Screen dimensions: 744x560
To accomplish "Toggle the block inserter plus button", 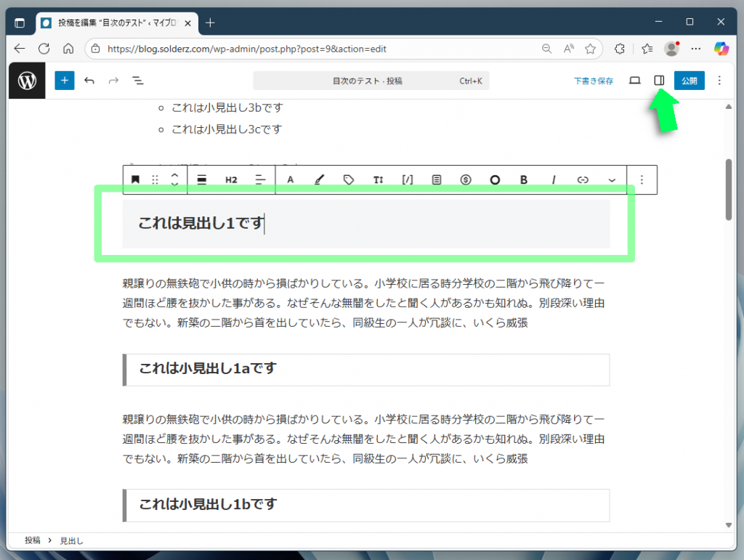I will point(65,81).
